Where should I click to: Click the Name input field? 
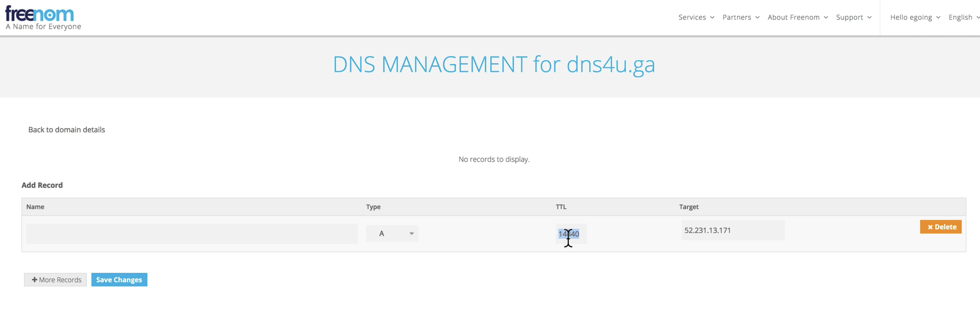pos(192,234)
